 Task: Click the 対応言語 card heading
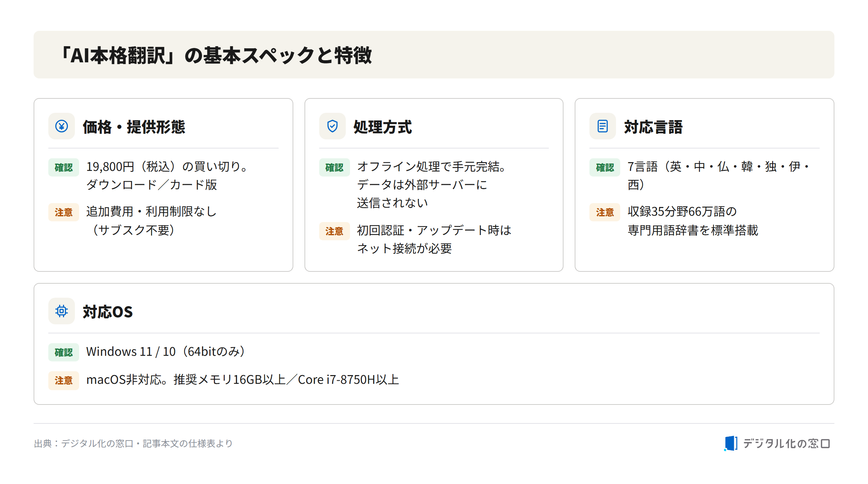click(x=653, y=127)
